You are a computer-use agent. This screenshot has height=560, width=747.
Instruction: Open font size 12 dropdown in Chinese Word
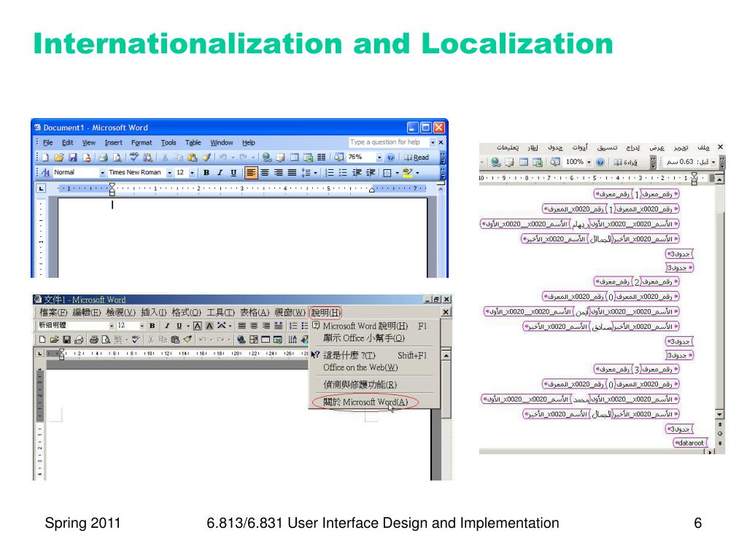click(x=142, y=326)
